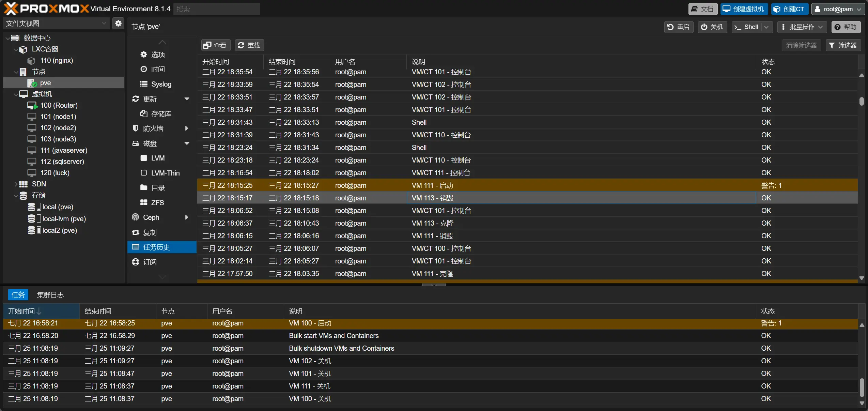This screenshot has height=411, width=868.
Task: Open the Ceph section icon
Action: click(136, 217)
